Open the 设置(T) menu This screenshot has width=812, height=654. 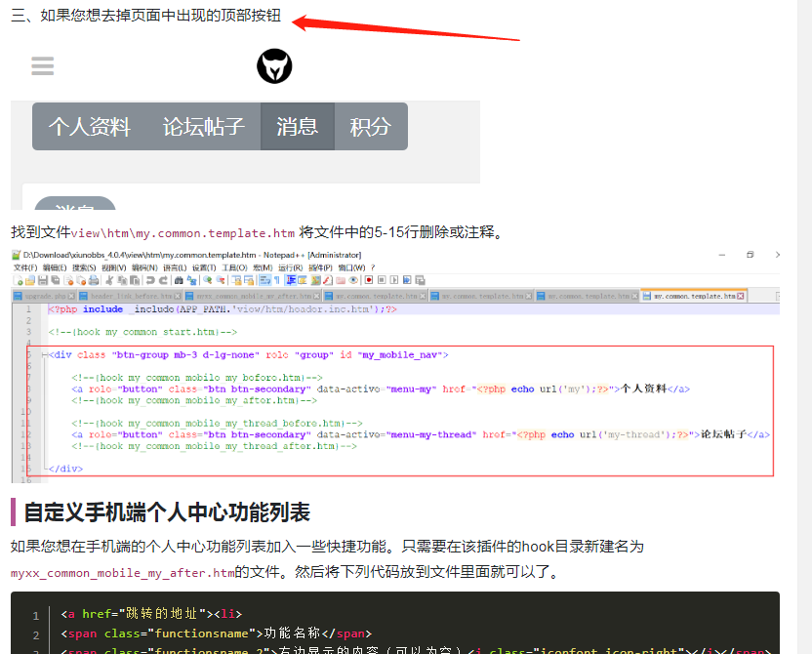(x=204, y=267)
